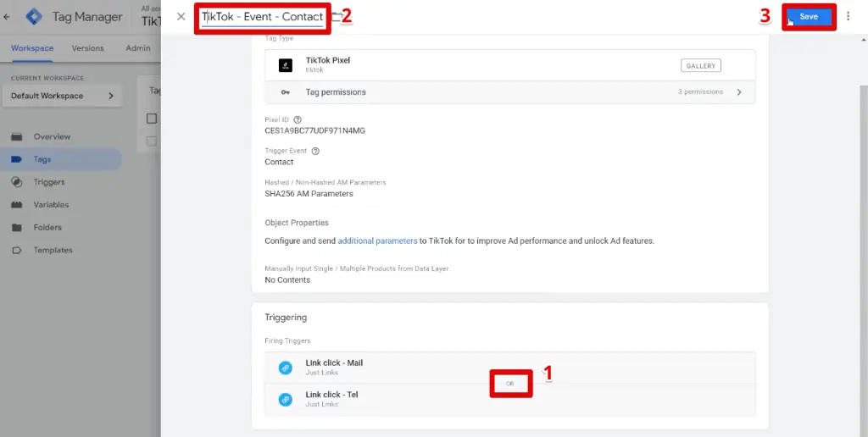This screenshot has width=868, height=437.
Task: Click the Folders icon in sidebar
Action: coord(17,227)
